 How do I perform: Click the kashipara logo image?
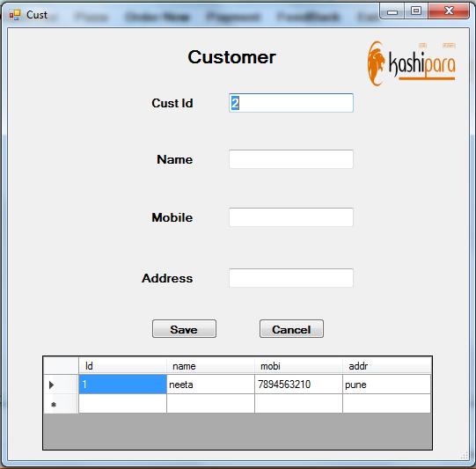[x=412, y=63]
